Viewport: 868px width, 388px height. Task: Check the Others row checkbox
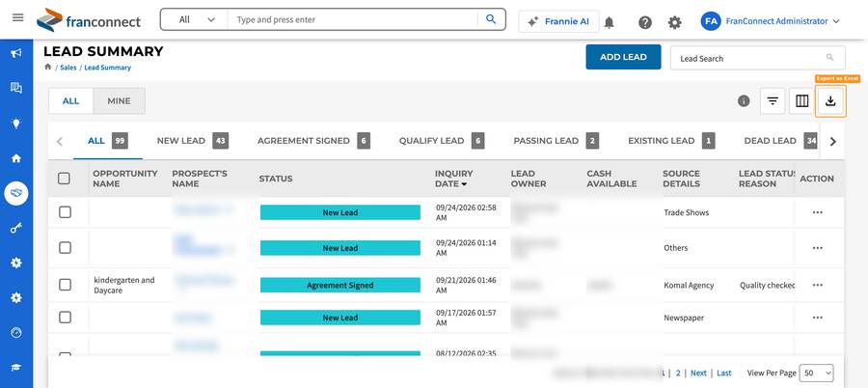point(66,248)
